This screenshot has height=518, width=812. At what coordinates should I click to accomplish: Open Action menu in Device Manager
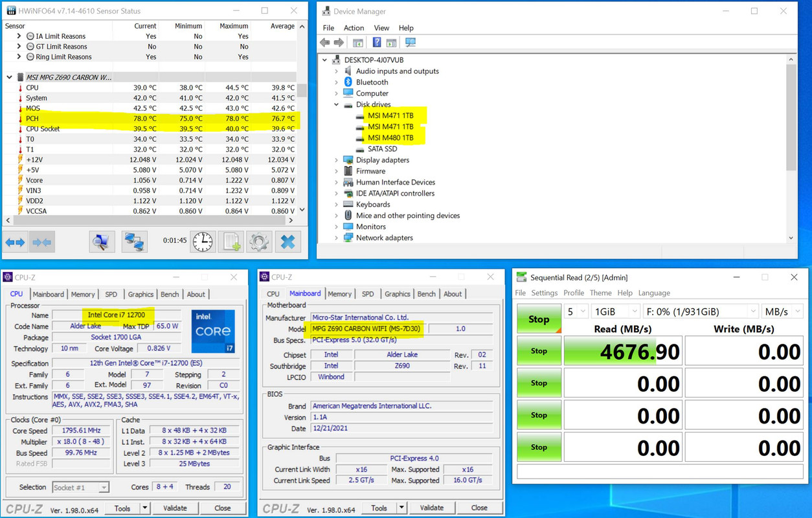354,28
